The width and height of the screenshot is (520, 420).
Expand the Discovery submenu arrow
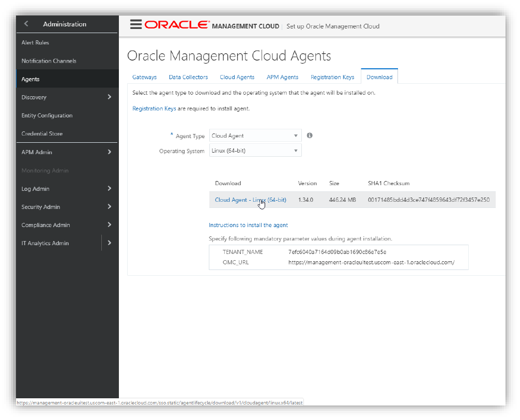[x=110, y=97]
